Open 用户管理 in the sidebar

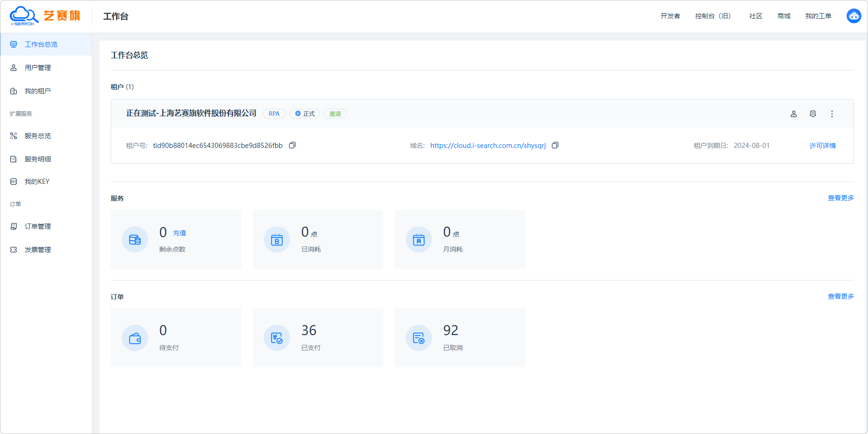[x=38, y=68]
